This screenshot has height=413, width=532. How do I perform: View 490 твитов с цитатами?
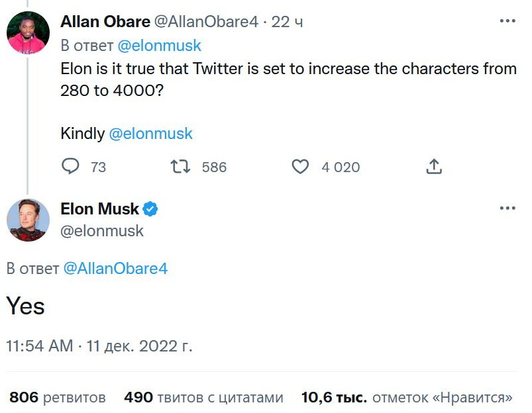(x=203, y=398)
